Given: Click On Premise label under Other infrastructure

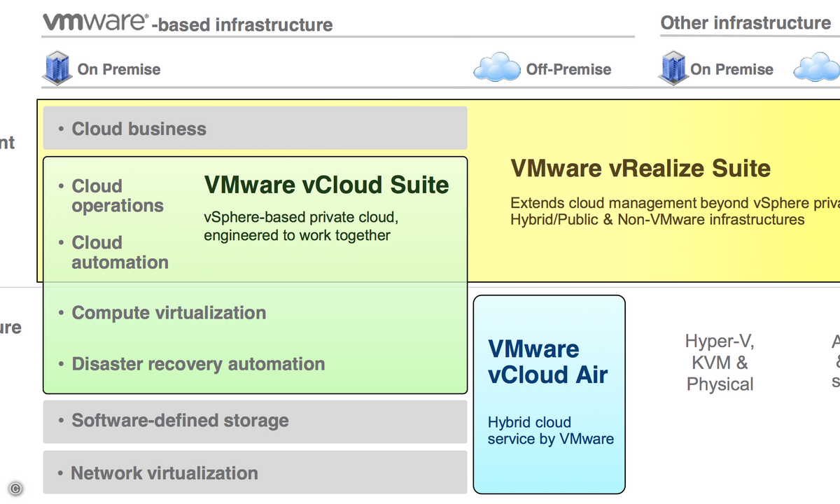Looking at the screenshot, I should tap(731, 69).
